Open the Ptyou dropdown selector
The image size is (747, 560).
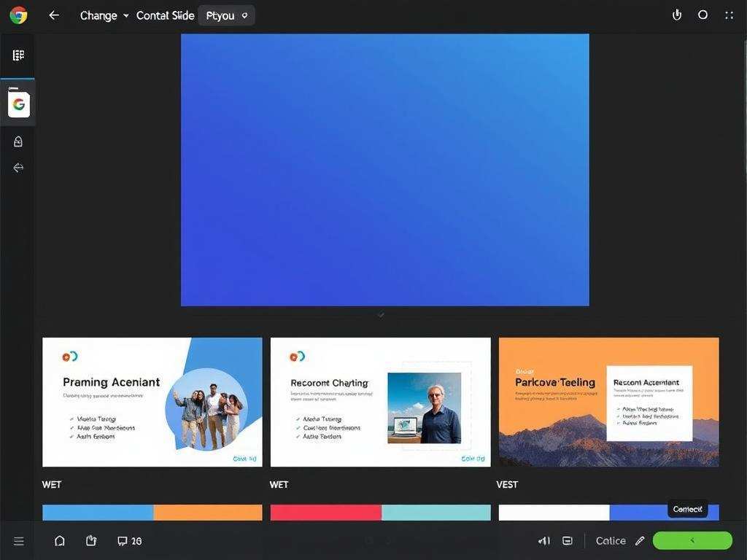click(x=227, y=15)
